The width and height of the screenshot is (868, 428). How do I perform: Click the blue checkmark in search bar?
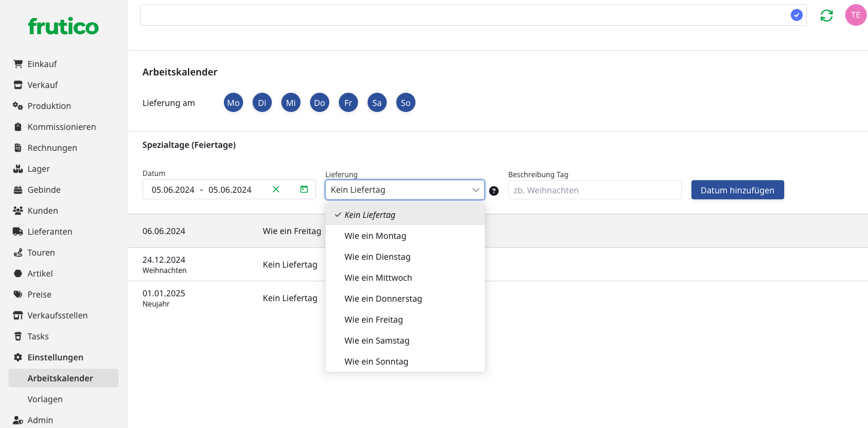click(x=796, y=15)
